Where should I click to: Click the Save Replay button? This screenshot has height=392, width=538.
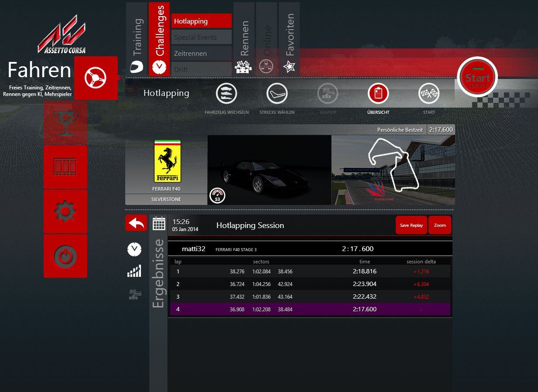pos(411,225)
